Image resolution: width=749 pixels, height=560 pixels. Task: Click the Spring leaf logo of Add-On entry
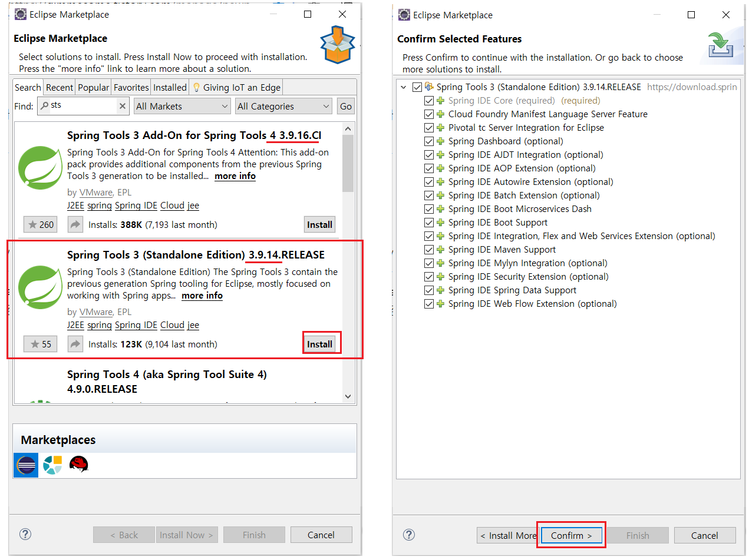point(40,168)
